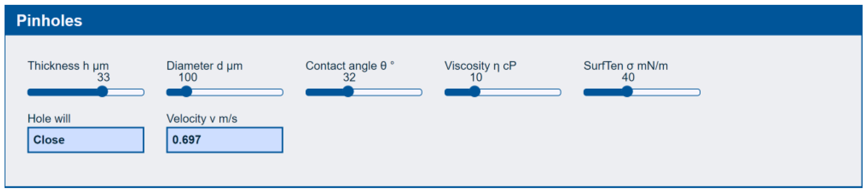Click the SurfTen σ slider handle

[x=627, y=92]
